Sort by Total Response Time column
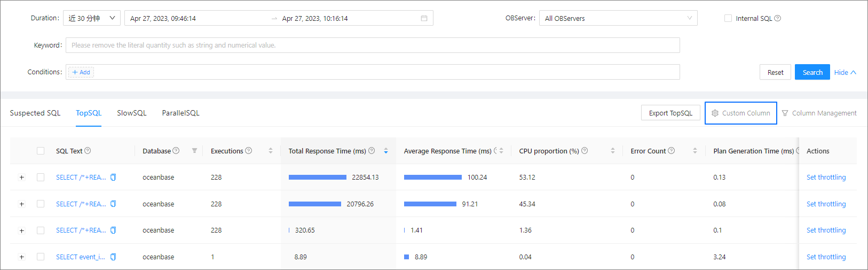868x270 pixels. 386,151
